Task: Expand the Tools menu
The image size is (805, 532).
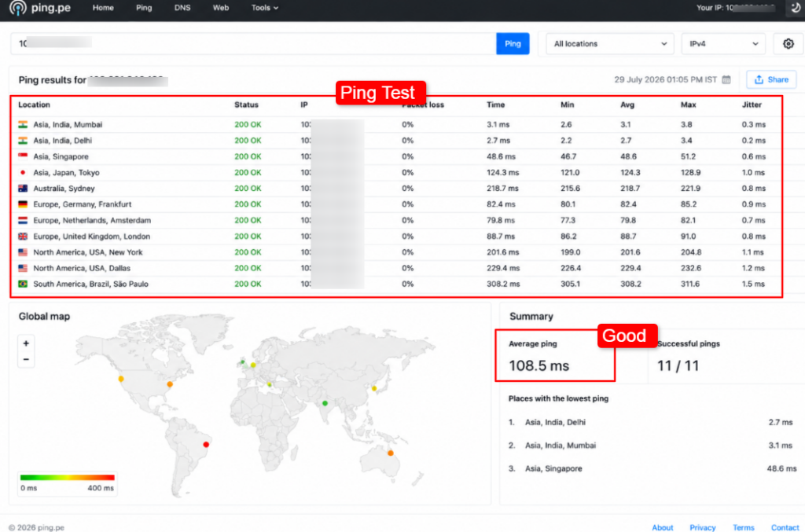Action: [x=264, y=8]
